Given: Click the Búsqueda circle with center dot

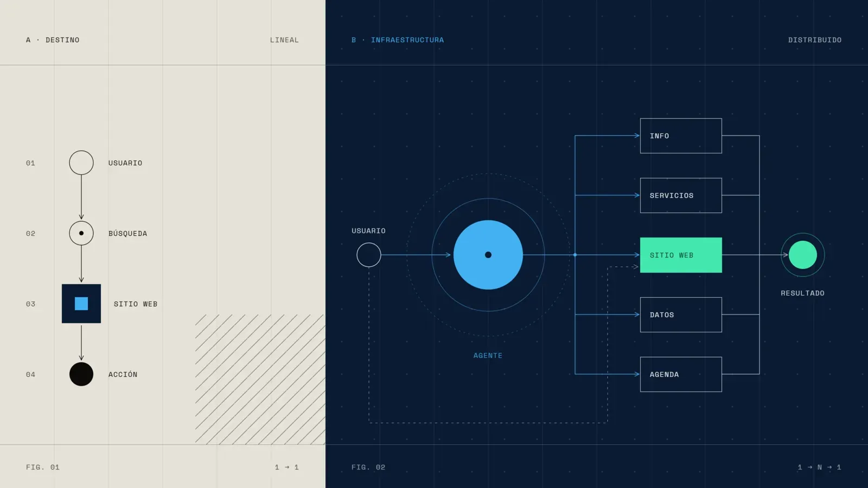Looking at the screenshot, I should point(81,233).
